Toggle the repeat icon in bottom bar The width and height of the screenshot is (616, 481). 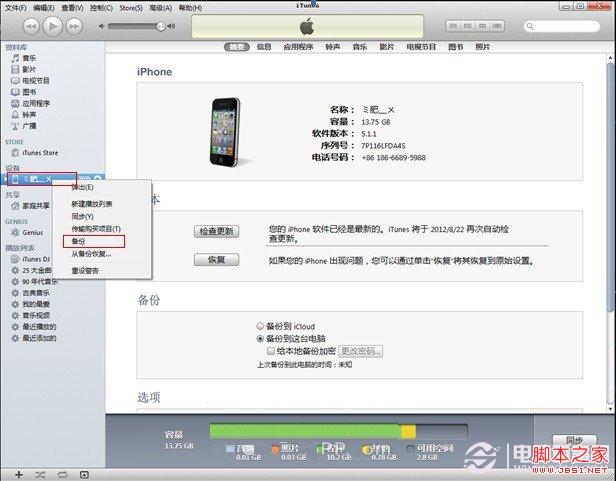(x=62, y=475)
